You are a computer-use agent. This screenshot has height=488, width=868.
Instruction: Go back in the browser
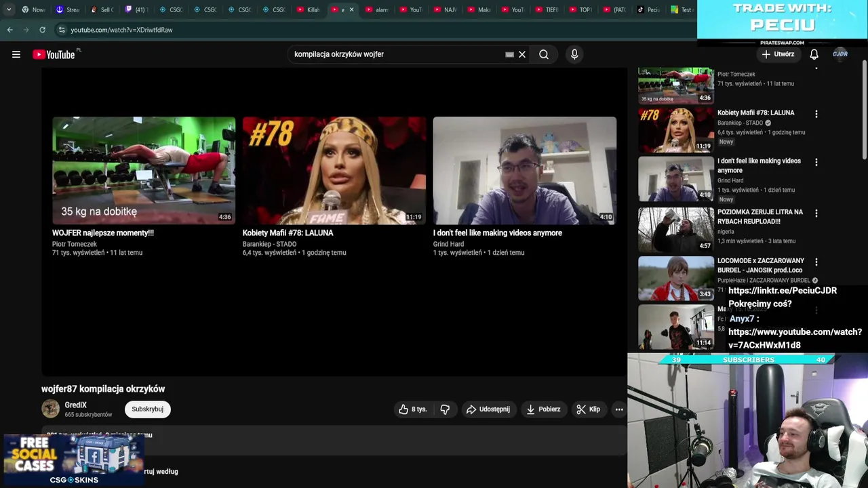9,30
